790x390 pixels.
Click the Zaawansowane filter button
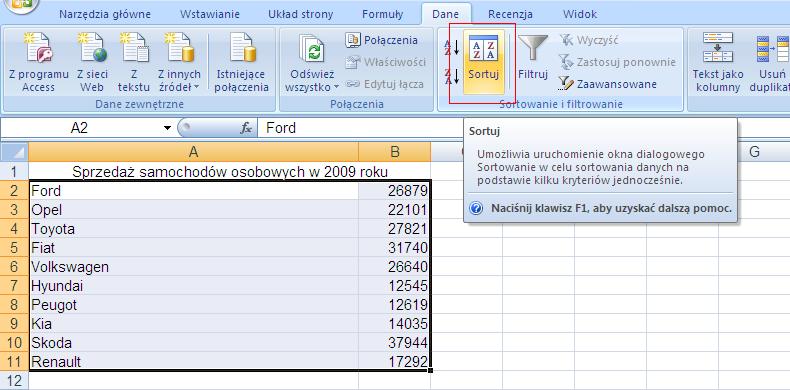click(x=608, y=84)
